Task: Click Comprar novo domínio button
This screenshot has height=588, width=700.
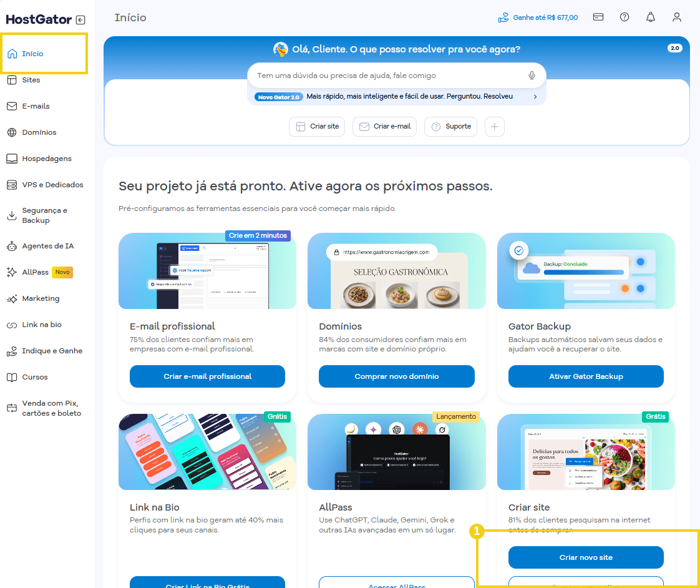Action: point(396,376)
